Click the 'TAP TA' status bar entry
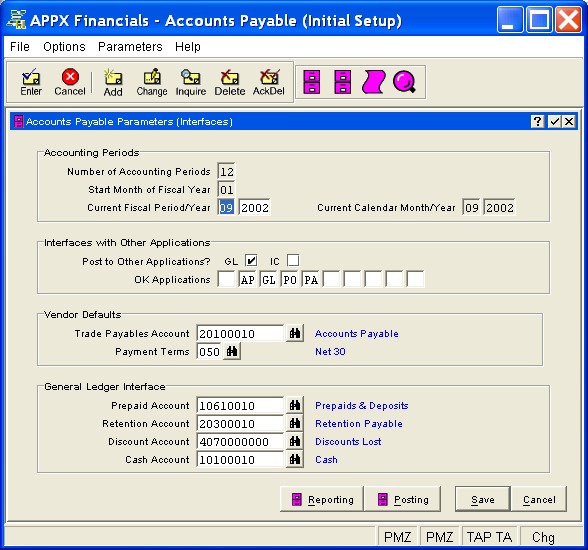 489,537
